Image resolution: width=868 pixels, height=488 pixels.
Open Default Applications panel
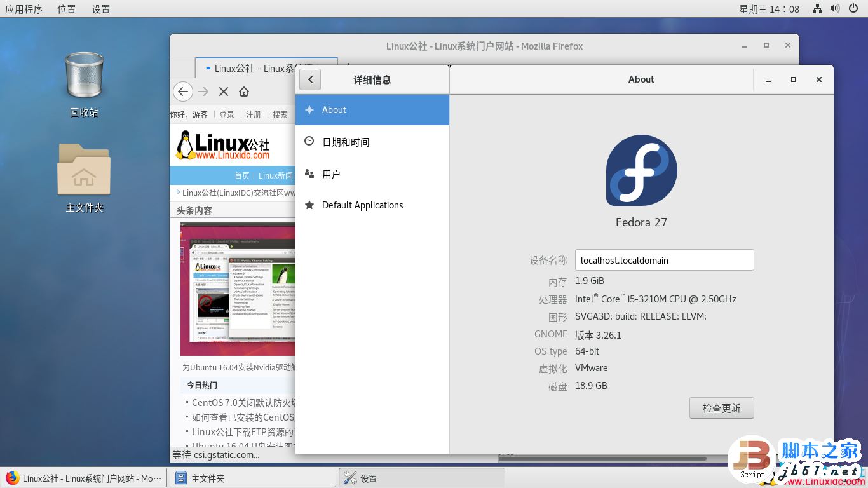[x=372, y=205]
